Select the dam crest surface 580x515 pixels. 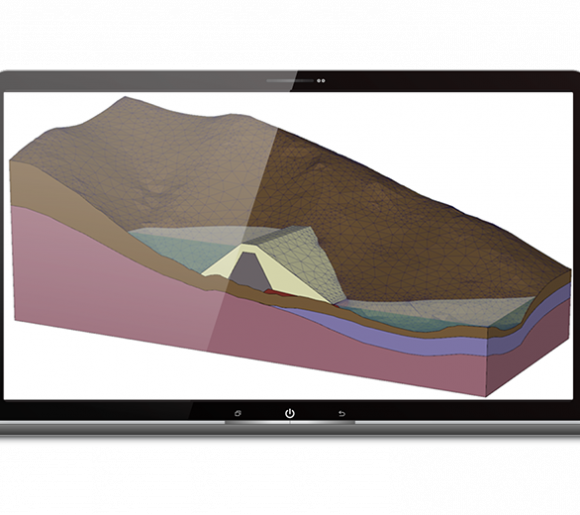(x=277, y=235)
